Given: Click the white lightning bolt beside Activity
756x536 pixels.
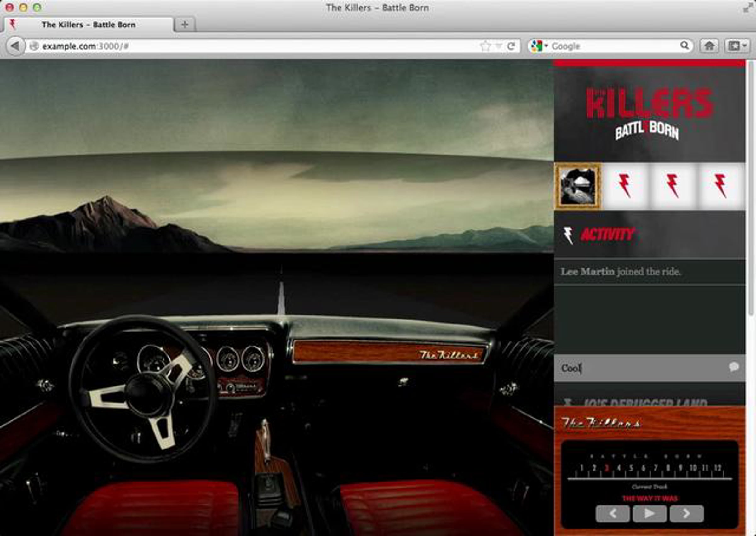Looking at the screenshot, I should click(x=568, y=235).
